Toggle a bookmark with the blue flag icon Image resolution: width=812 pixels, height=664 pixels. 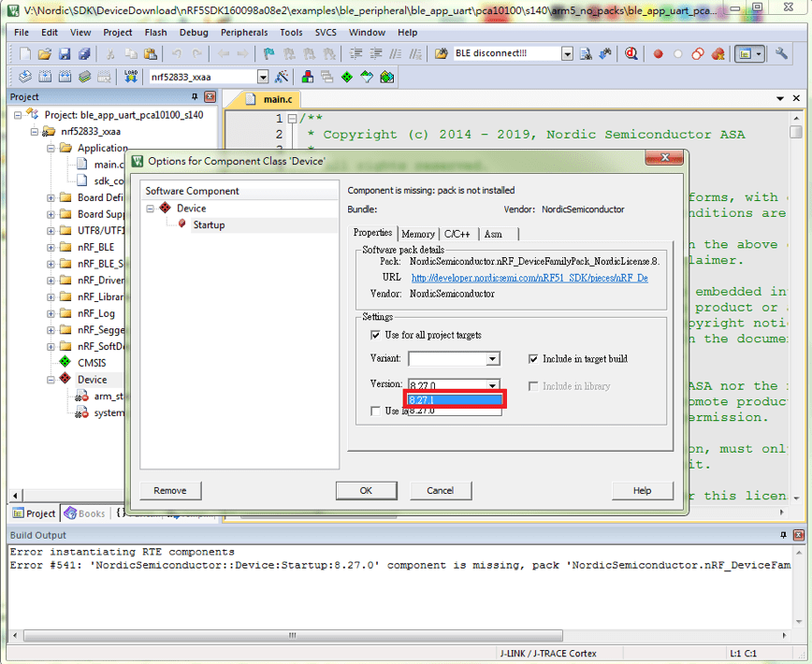click(x=268, y=53)
